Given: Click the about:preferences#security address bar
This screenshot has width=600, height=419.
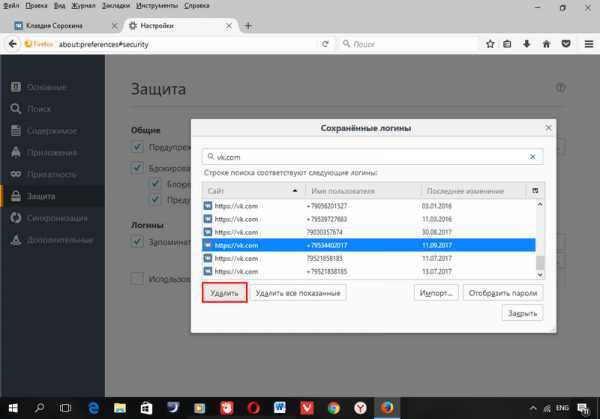Looking at the screenshot, I should coord(188,44).
